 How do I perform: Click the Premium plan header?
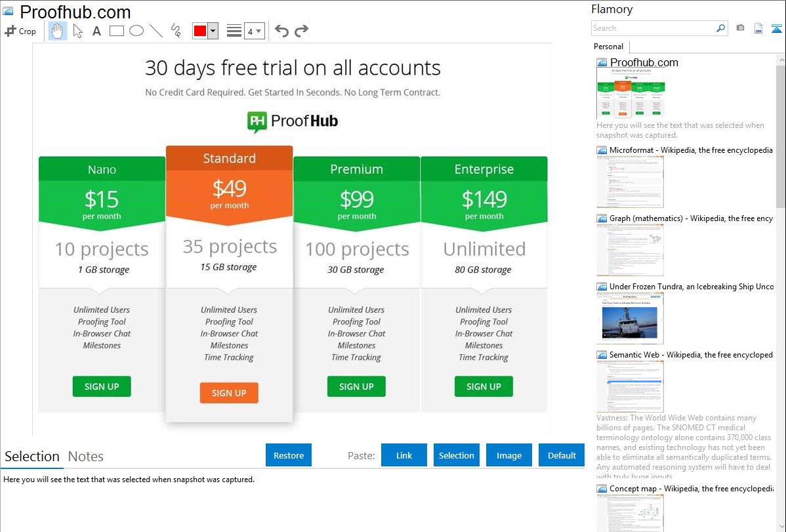point(356,169)
